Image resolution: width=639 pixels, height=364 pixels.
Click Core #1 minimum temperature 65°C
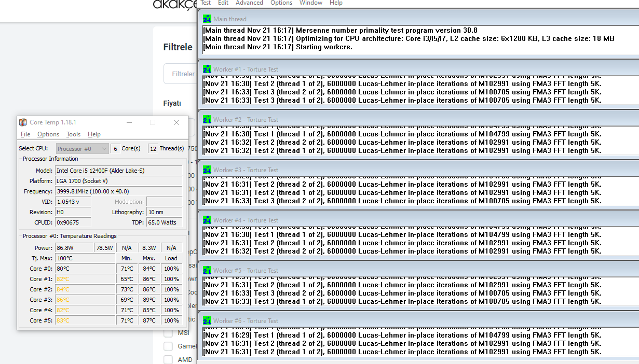tap(127, 279)
